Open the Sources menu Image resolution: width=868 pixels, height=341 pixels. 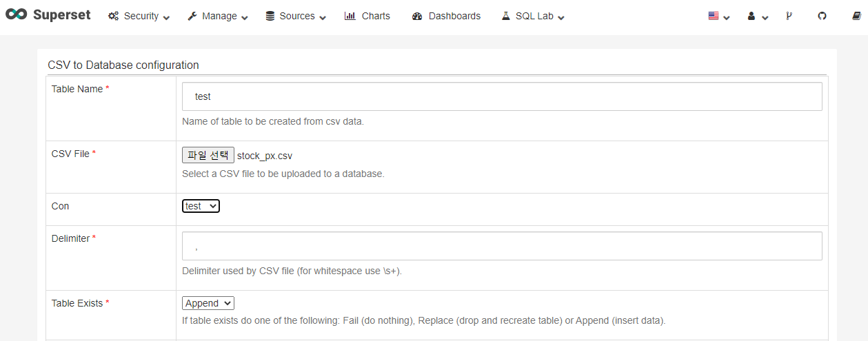click(x=296, y=16)
